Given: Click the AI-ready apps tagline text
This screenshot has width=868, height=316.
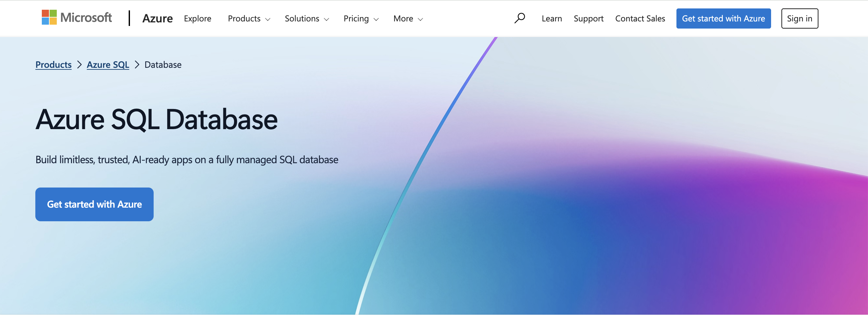Looking at the screenshot, I should click(x=187, y=160).
